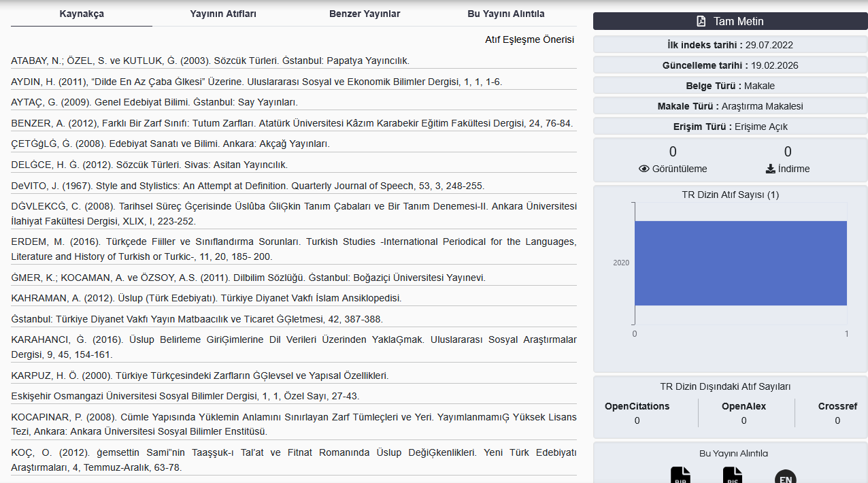This screenshot has height=483, width=868.
Task: Click the download icon beside İndirme
Action: [771, 169]
